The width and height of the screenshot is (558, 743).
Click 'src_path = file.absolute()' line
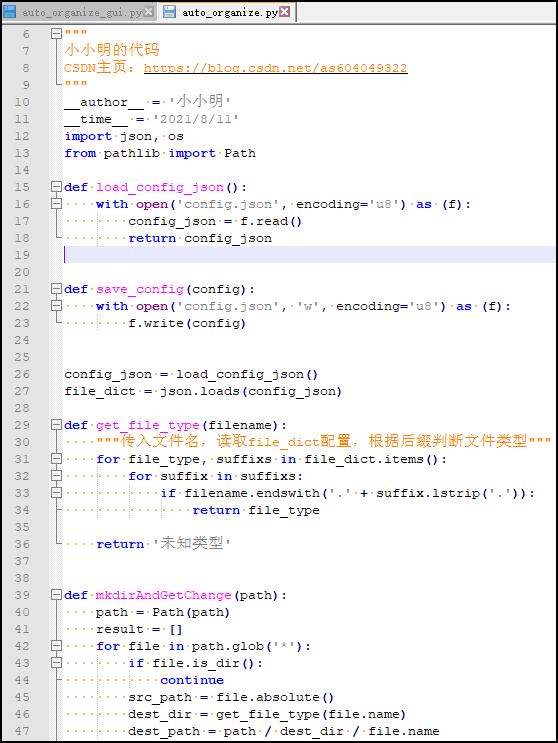click(x=231, y=698)
